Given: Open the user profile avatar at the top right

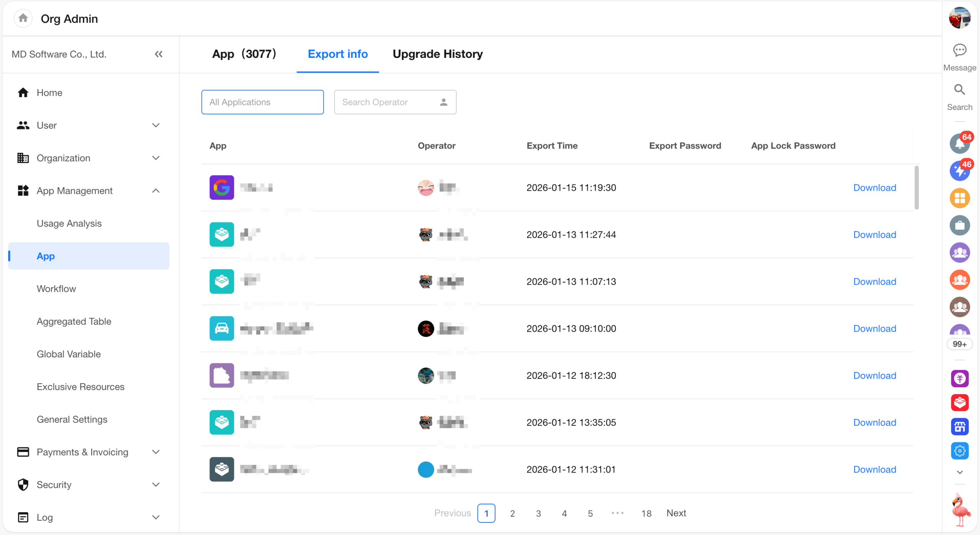Looking at the screenshot, I should point(959,18).
